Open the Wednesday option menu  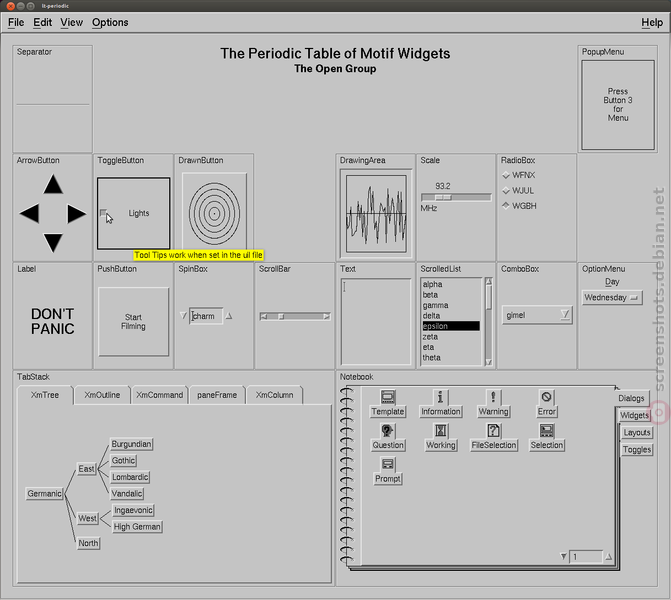click(x=612, y=297)
